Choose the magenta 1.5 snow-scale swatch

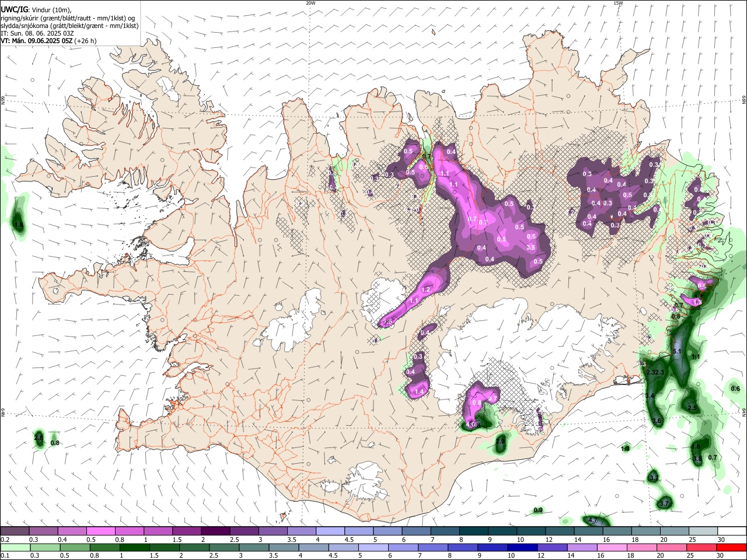pos(186,531)
